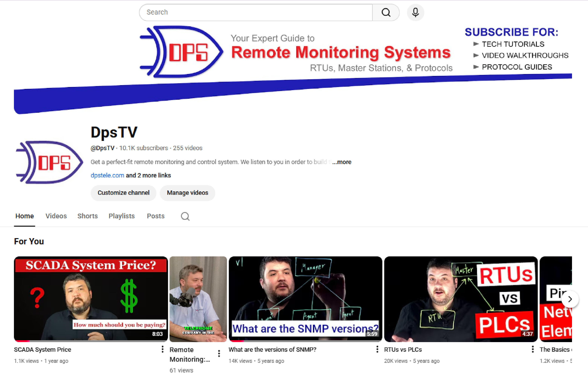Open the channel search icon beside Posts

[185, 216]
